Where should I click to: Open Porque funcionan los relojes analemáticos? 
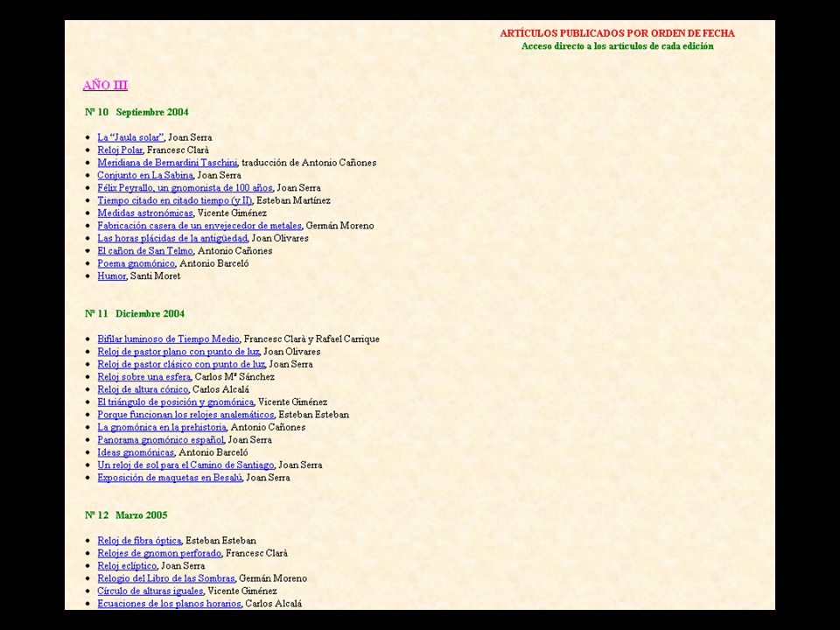[185, 414]
